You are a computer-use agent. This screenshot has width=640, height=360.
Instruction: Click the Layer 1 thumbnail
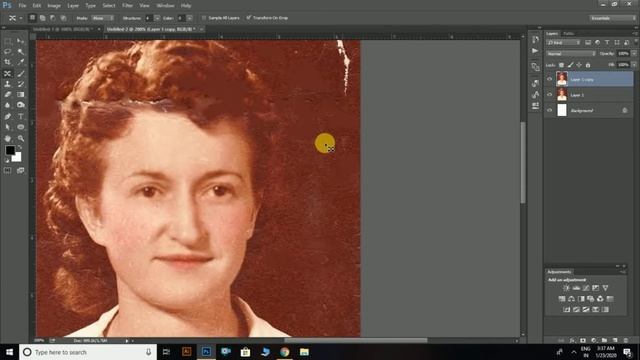point(562,95)
